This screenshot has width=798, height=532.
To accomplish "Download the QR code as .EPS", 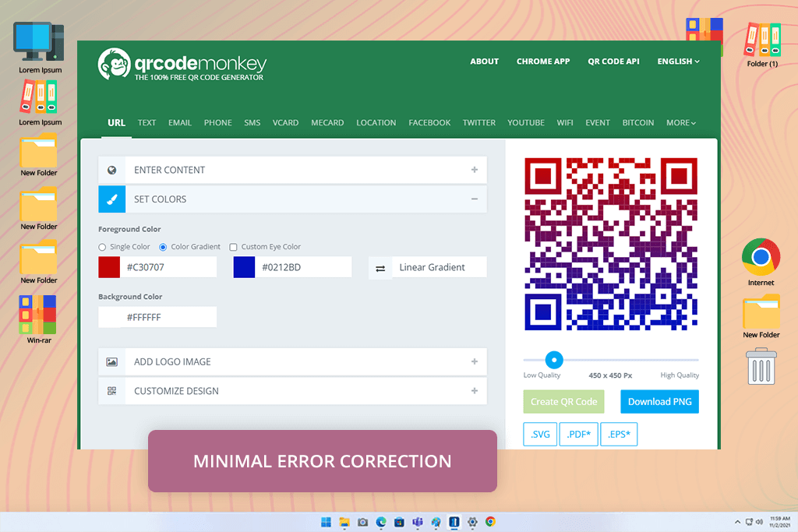I will pyautogui.click(x=619, y=435).
